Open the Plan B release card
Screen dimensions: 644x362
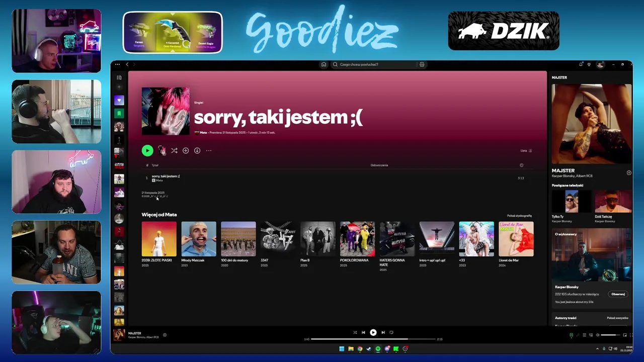click(x=317, y=244)
